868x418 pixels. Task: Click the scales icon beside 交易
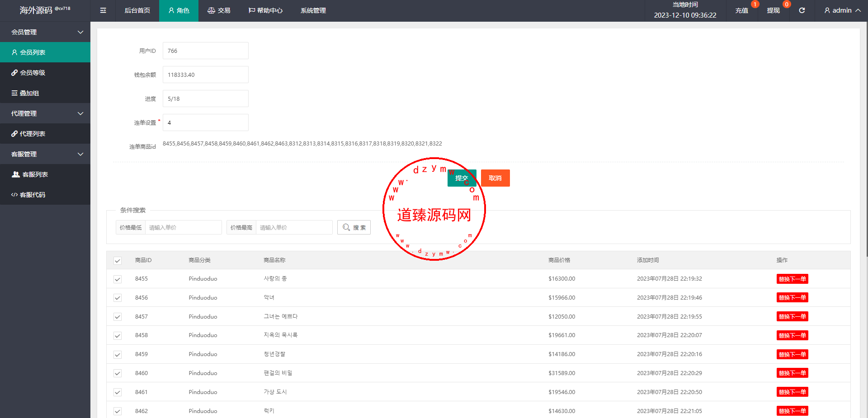[211, 10]
